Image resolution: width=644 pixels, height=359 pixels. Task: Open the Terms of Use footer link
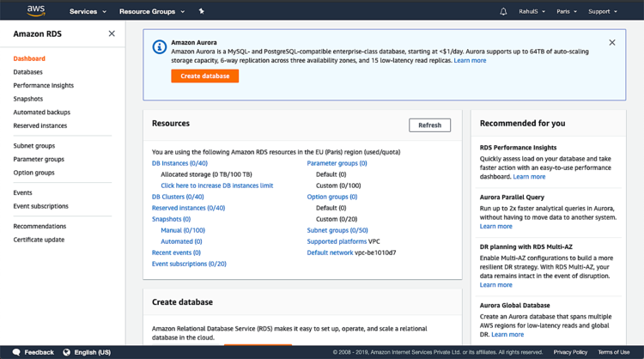click(614, 352)
